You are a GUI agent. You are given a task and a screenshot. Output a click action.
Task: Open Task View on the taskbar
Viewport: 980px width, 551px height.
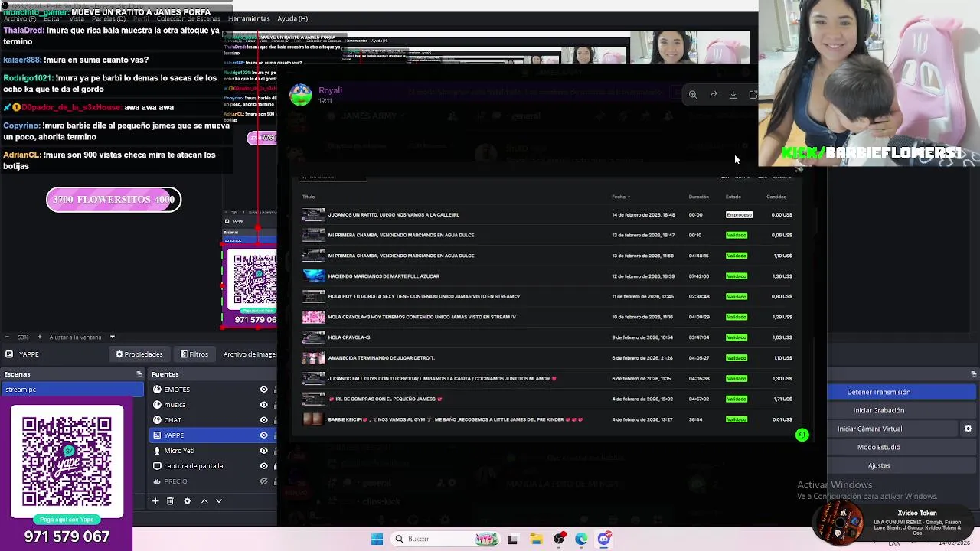click(x=512, y=539)
